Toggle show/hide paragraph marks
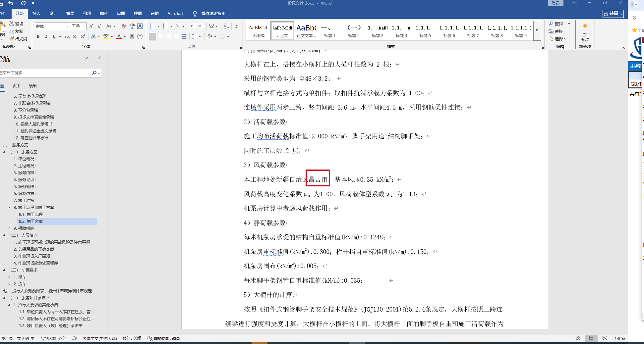The width and height of the screenshot is (644, 344). click(237, 26)
